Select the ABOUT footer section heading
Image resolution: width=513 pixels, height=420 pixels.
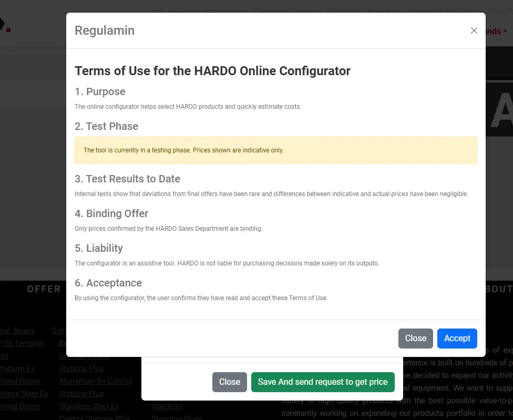click(498, 289)
